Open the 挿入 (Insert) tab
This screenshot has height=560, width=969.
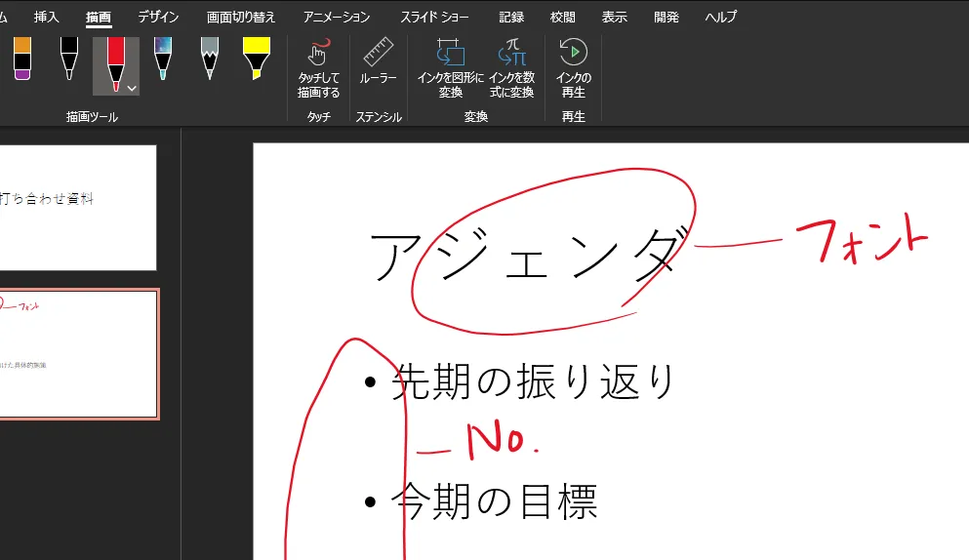coord(47,18)
